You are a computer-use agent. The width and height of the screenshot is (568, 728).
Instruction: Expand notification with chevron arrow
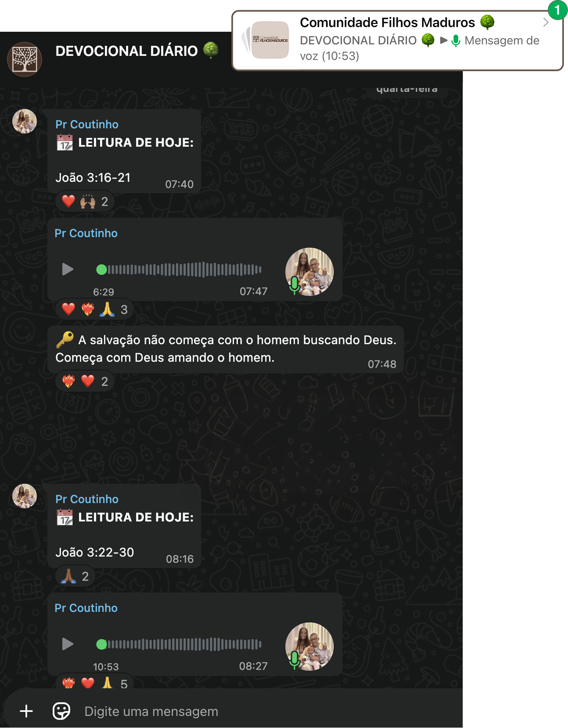(x=546, y=23)
